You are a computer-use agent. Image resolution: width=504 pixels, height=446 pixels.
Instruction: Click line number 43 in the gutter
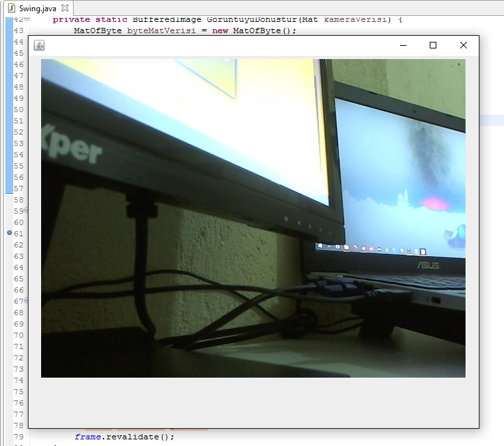click(x=18, y=31)
